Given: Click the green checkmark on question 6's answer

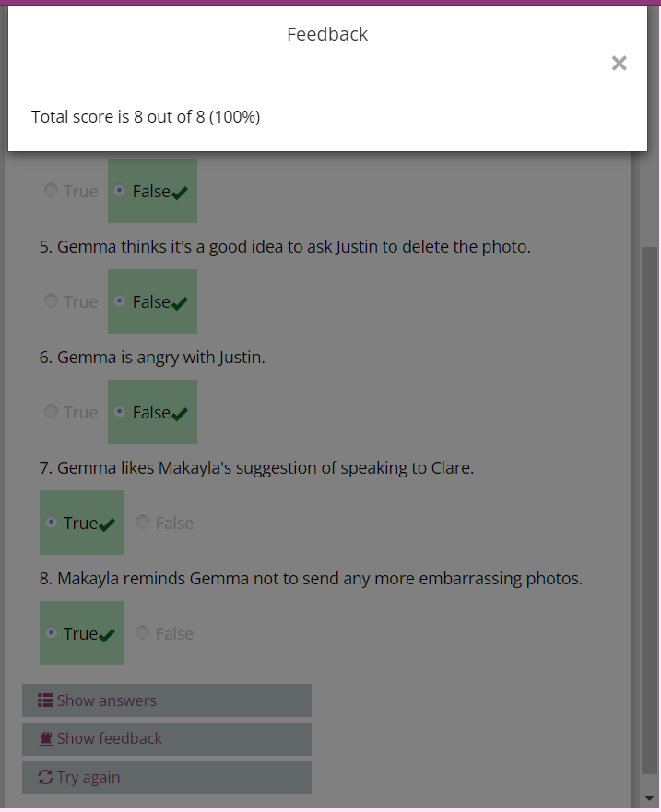Looking at the screenshot, I should point(180,414).
